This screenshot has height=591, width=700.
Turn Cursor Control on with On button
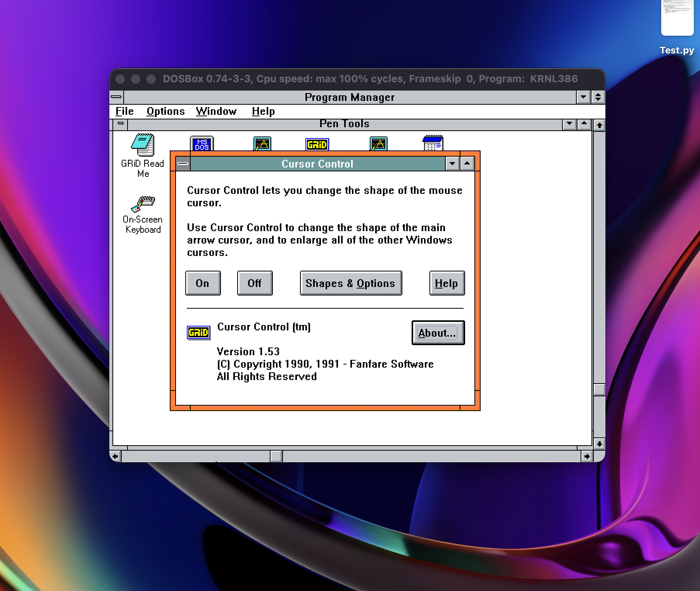pos(203,283)
